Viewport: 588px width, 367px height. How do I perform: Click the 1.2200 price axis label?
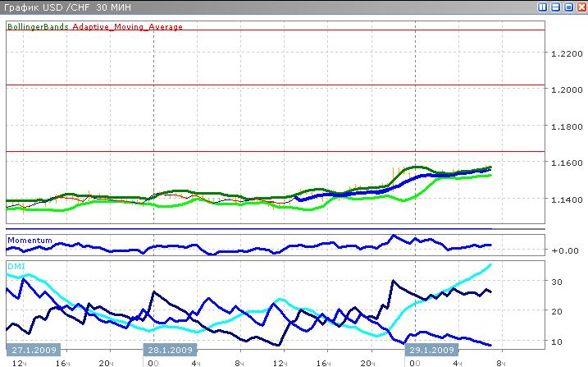(564, 54)
